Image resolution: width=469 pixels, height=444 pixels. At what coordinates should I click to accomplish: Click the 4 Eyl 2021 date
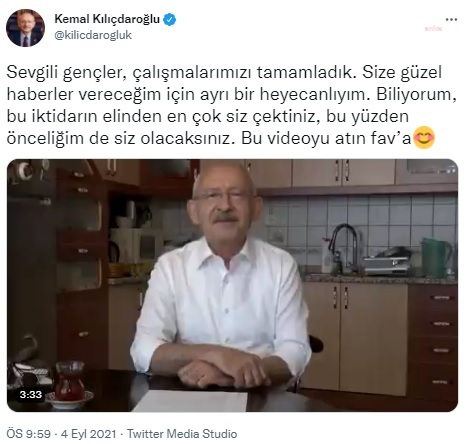pos(89,434)
